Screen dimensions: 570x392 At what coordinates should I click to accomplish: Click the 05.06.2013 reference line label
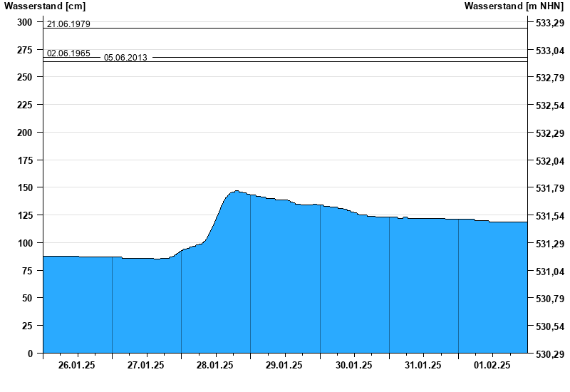pos(125,58)
